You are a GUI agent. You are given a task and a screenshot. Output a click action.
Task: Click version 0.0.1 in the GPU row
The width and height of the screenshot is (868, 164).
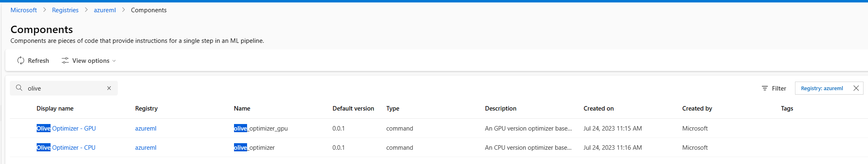(338, 129)
